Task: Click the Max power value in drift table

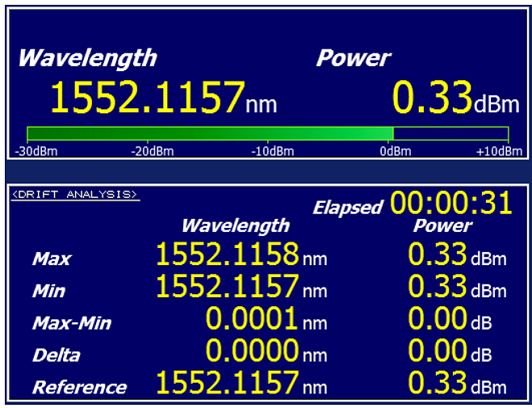Action: coord(438,255)
